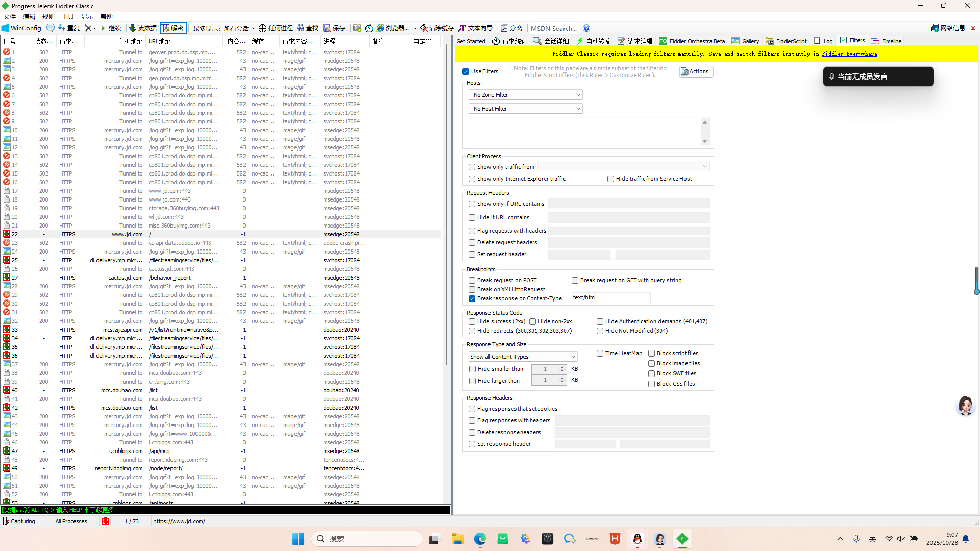980x551 pixels.
Task: Enable Break request on POST
Action: click(x=472, y=281)
